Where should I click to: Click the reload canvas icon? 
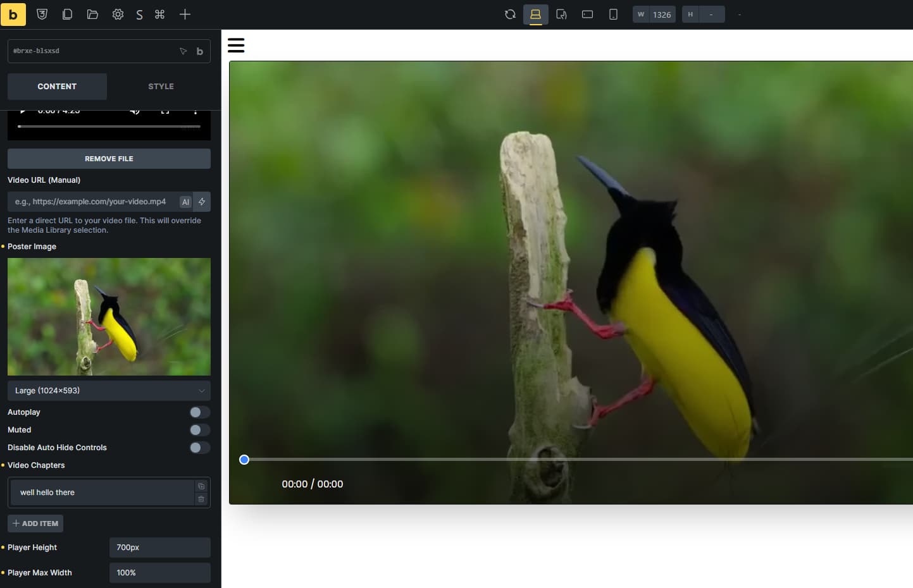(510, 14)
